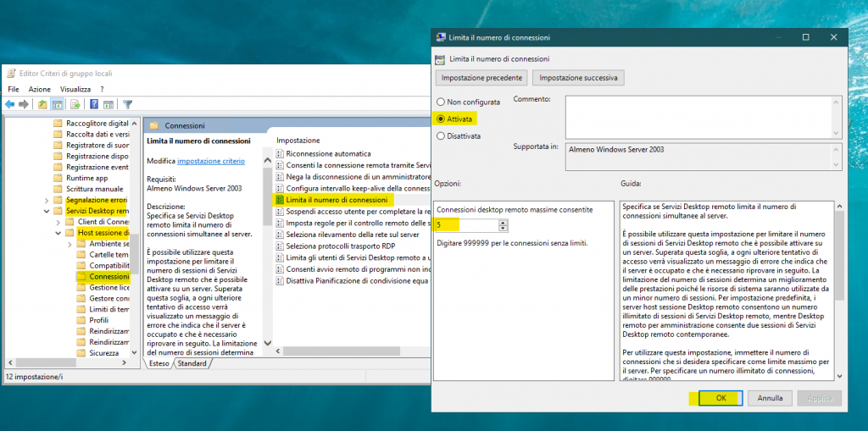
Task: Collapse the 'Servizi Desktop remoto' tree node
Action: coord(48,211)
